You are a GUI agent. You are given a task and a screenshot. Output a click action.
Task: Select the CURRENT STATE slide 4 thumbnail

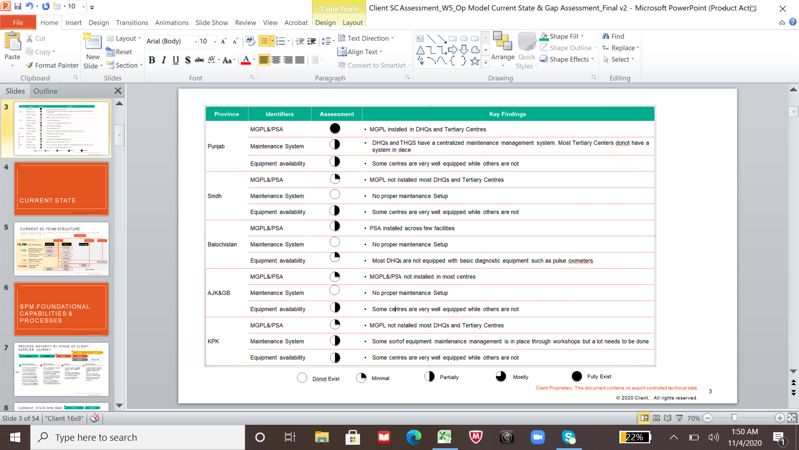61,188
